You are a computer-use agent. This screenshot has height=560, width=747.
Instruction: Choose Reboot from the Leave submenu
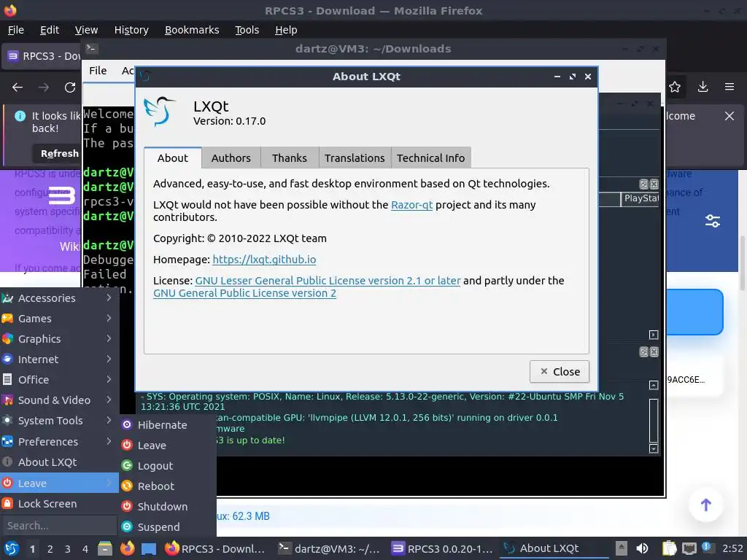point(168,486)
